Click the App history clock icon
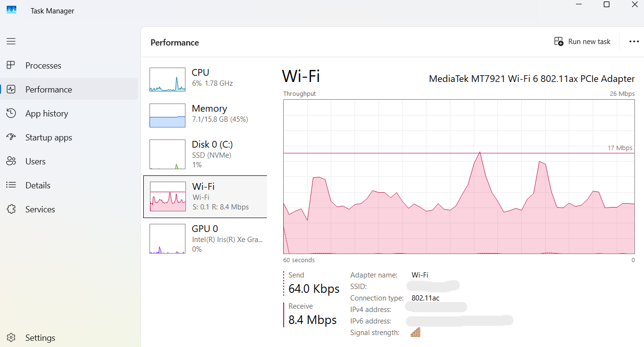 coord(11,114)
